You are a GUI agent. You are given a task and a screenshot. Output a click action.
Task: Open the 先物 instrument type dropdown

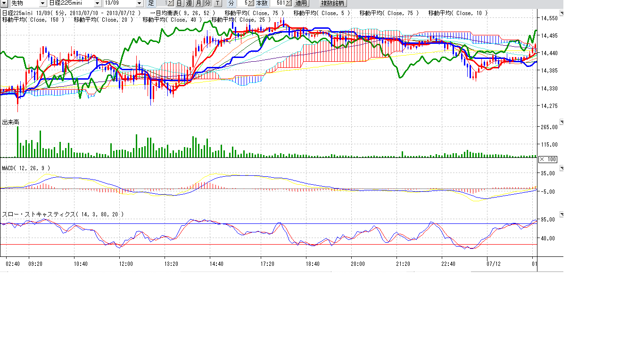[x=42, y=3]
